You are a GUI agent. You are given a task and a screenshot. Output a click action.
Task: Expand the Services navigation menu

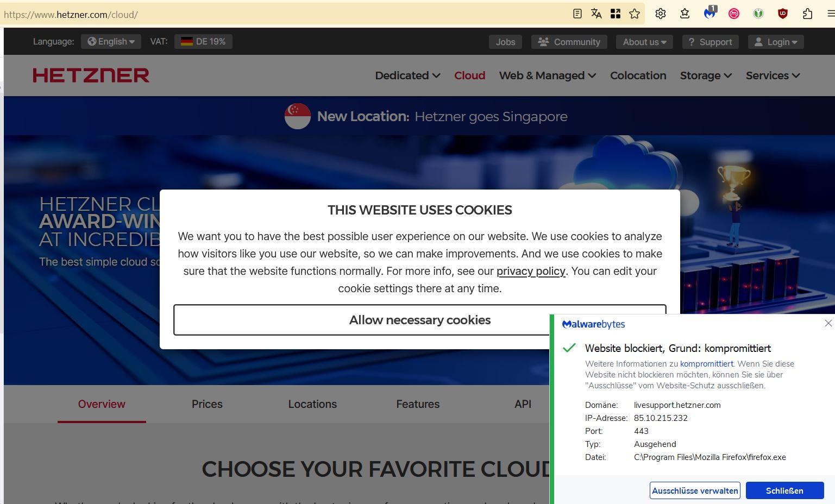click(773, 75)
